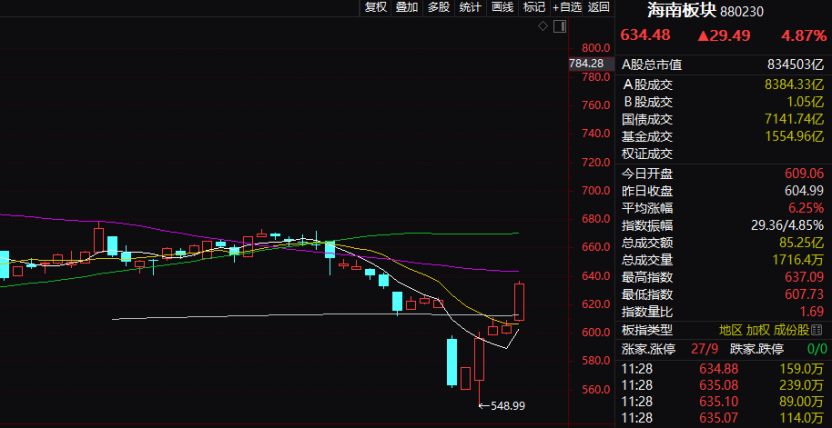The width and height of the screenshot is (832, 428).
Task: Open the 统计 statistics tool
Action: point(470,7)
